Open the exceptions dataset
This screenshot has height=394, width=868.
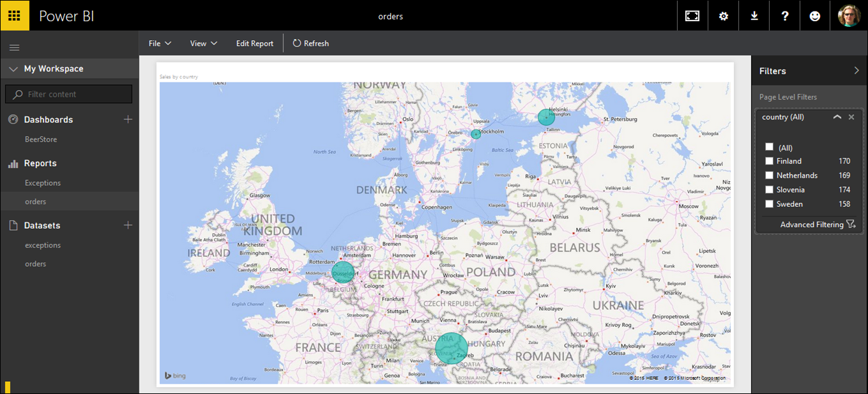(43, 245)
